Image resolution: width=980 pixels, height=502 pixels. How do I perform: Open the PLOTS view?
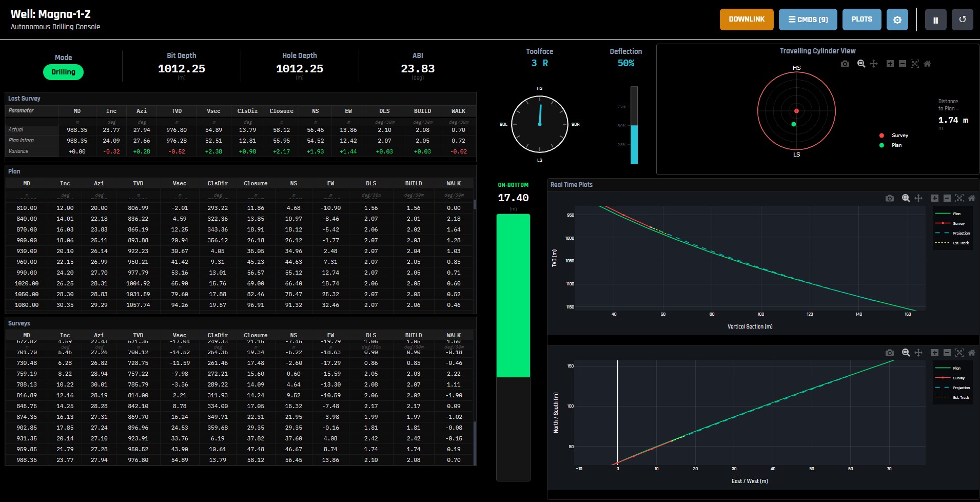tap(862, 20)
